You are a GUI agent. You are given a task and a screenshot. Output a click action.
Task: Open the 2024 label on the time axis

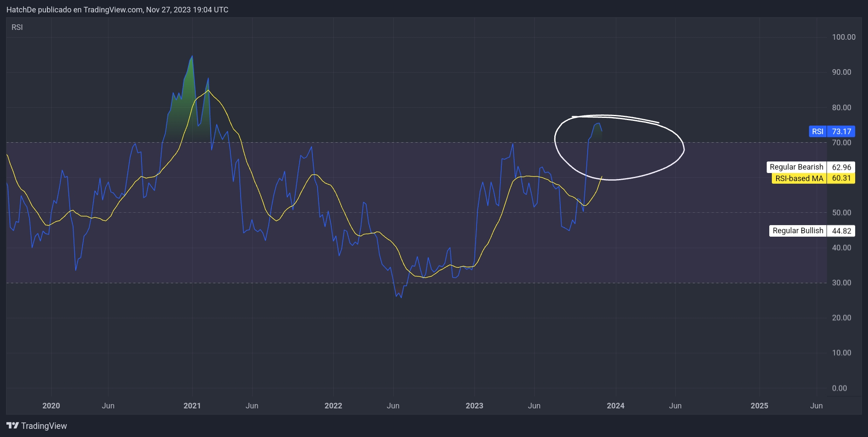[616, 406]
